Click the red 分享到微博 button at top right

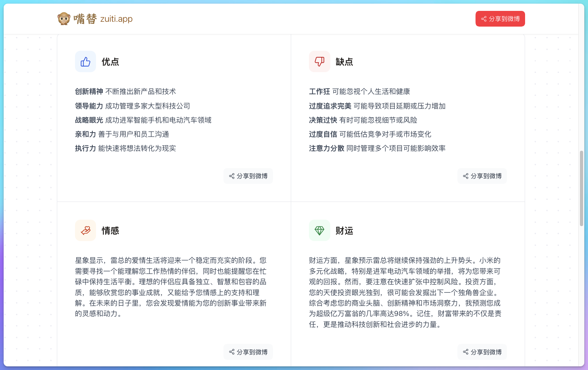point(500,19)
